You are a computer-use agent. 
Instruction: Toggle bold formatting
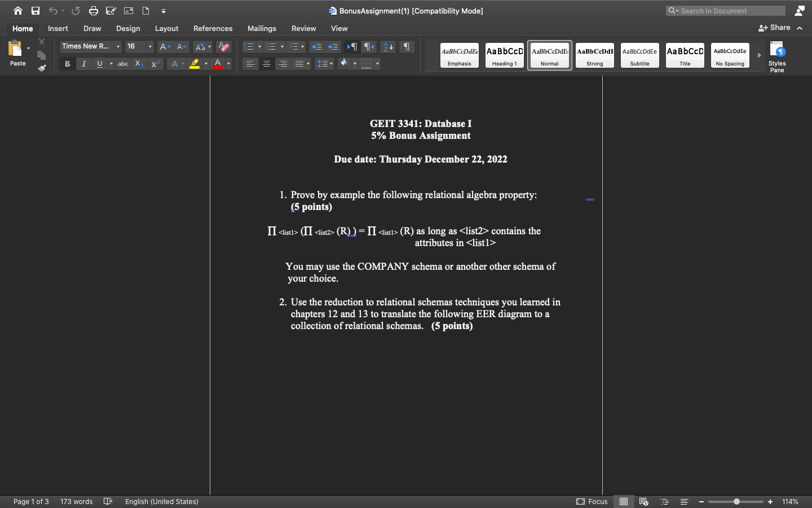pyautogui.click(x=67, y=64)
